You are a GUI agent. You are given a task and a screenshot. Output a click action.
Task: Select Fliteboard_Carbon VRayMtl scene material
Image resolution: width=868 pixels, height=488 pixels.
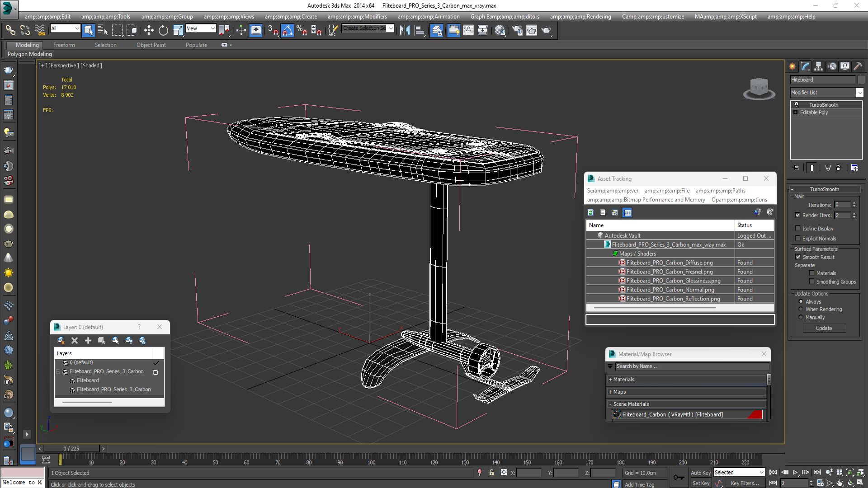point(687,414)
